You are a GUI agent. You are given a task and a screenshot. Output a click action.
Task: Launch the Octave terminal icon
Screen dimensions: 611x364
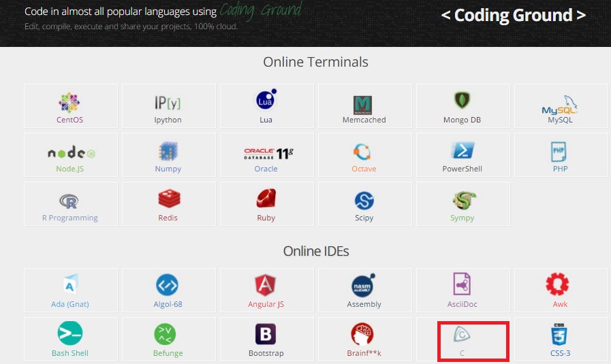click(x=362, y=152)
